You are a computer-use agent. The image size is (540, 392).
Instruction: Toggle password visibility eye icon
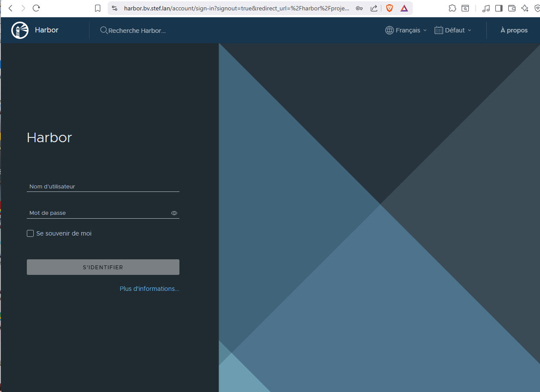coord(174,213)
